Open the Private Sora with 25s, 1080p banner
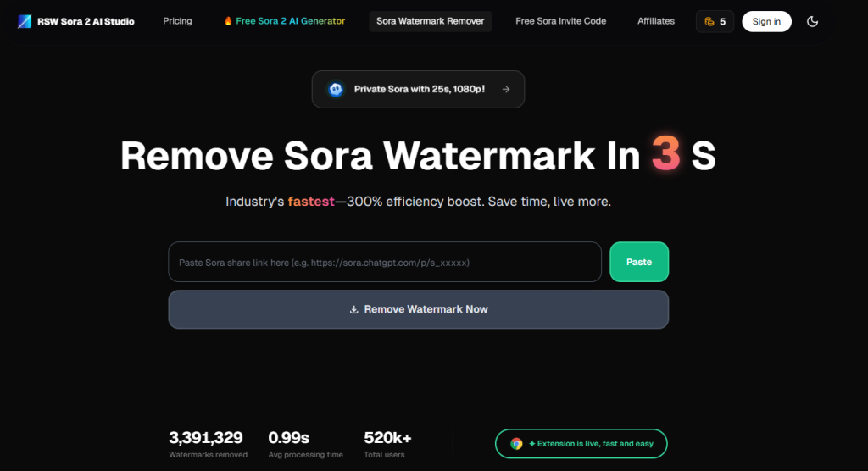868x471 pixels. tap(418, 89)
